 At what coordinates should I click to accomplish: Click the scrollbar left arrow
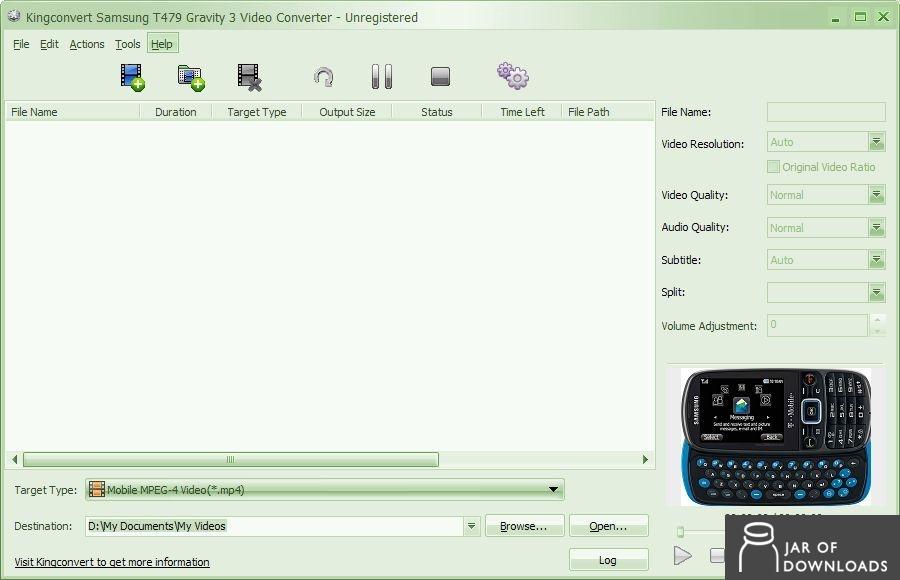(x=15, y=459)
